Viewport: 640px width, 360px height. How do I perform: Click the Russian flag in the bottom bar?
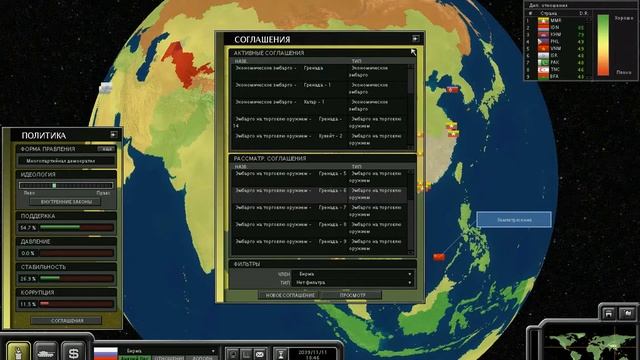pos(106,353)
